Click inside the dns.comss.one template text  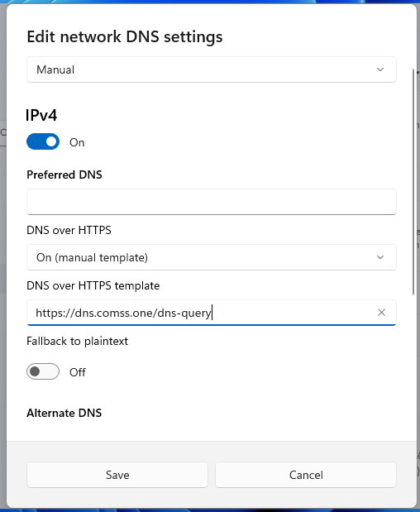(123, 313)
